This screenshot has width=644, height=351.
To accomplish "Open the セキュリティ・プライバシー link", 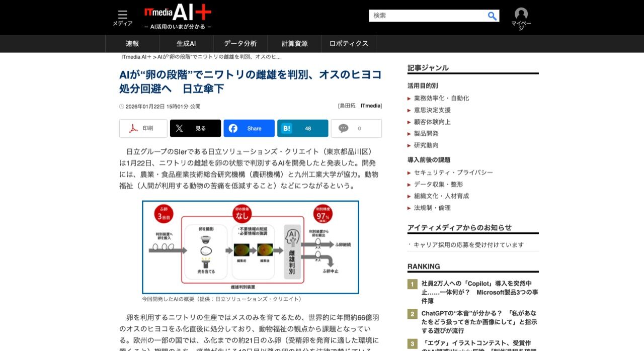I will coord(453,172).
